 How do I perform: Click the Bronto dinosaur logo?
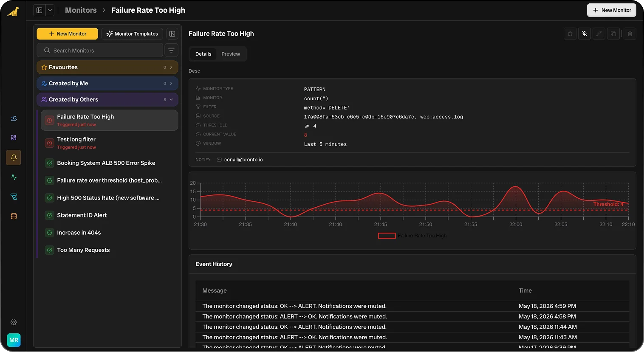13,11
